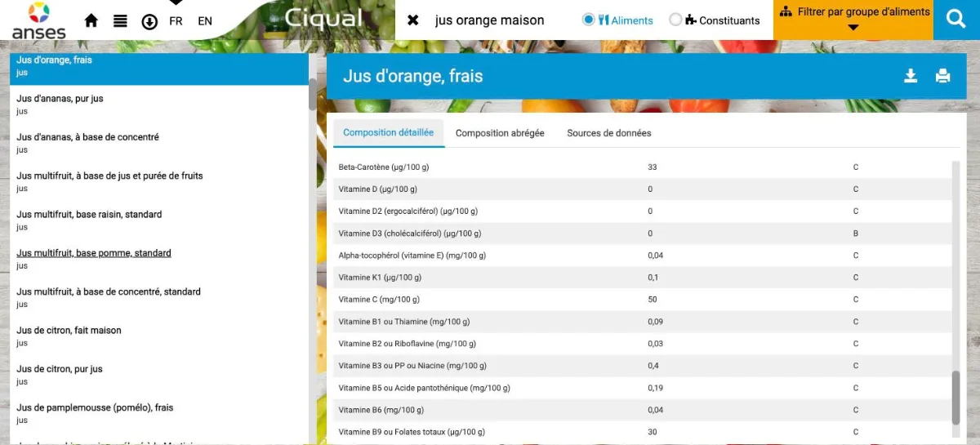The width and height of the screenshot is (980, 445).
Task: Run search with the magnifier icon
Action: 956,20
